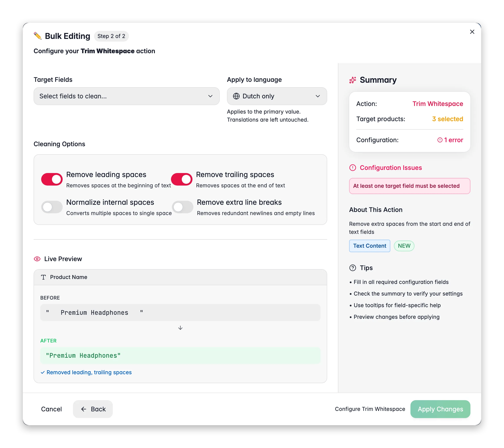The height and width of the screenshot is (448, 504).
Task: Expand Target Fields via its chevron arrow
Action: pos(210,96)
